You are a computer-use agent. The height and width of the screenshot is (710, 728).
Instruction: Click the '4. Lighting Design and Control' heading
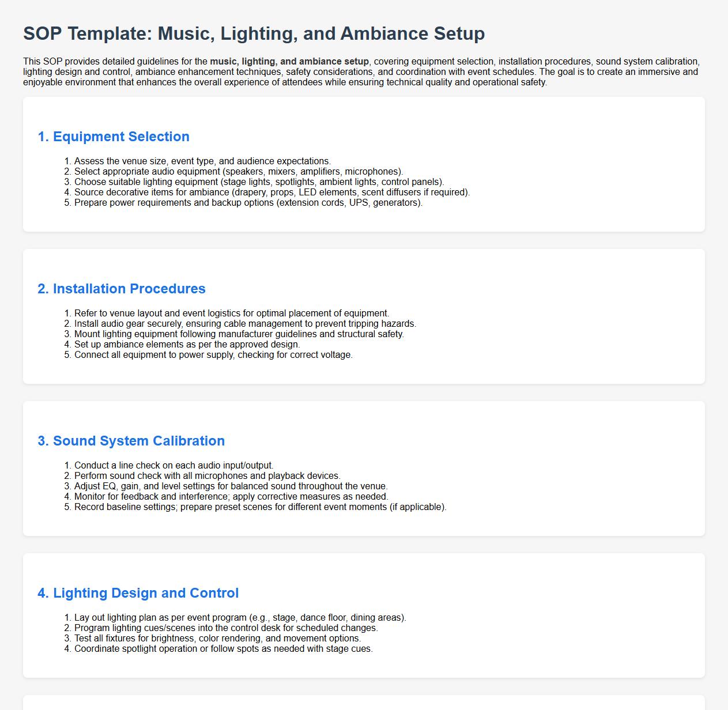(x=138, y=593)
